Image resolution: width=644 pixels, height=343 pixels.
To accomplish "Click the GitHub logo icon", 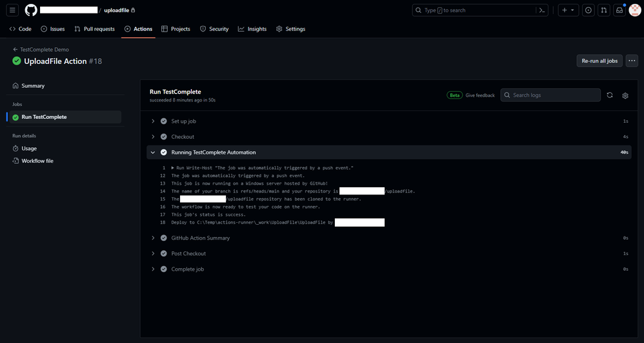I will (31, 10).
